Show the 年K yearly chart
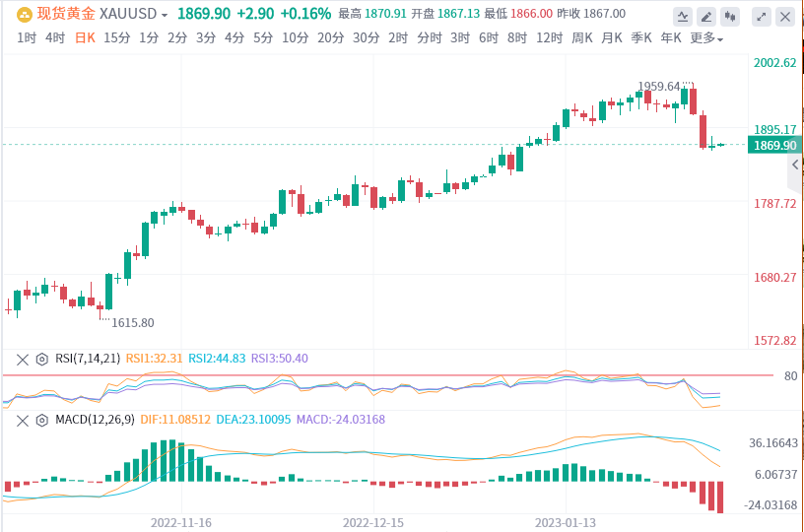This screenshot has width=804, height=532. [671, 37]
